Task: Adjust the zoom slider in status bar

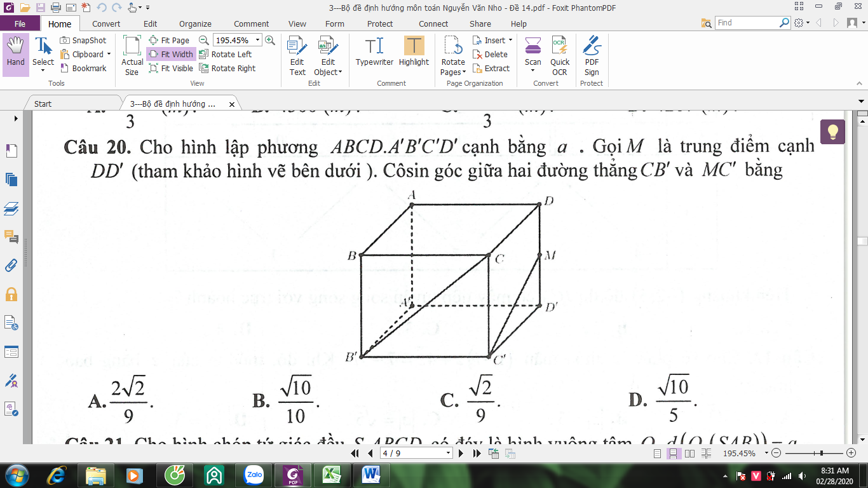Action: pyautogui.click(x=822, y=453)
